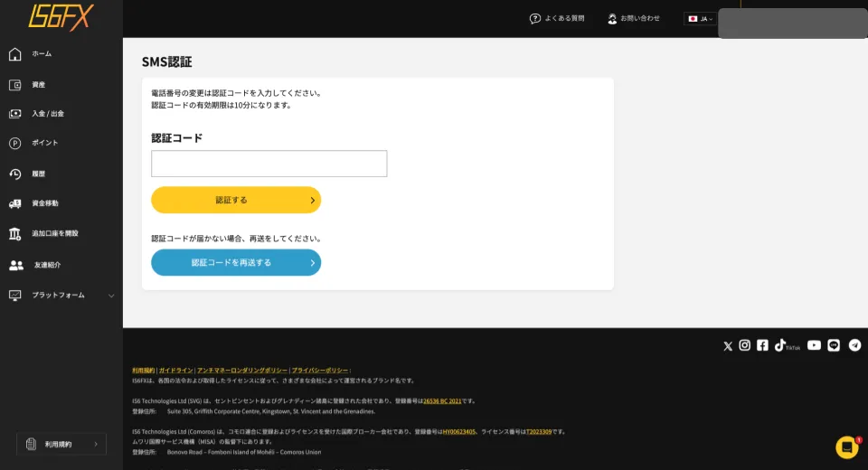The height and width of the screenshot is (470, 868).
Task: Click the 認証コードの有効期限は10分になります text
Action: [x=222, y=105]
